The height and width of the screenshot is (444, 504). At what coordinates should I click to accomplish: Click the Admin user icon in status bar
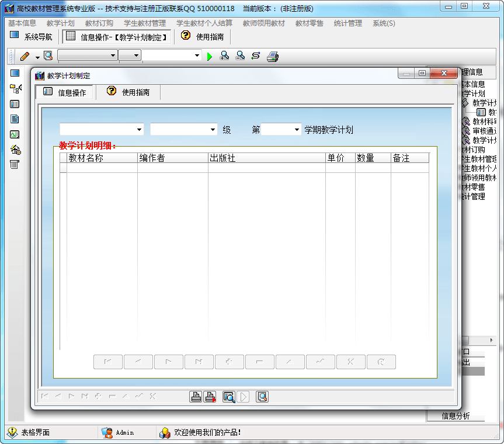pos(107,432)
